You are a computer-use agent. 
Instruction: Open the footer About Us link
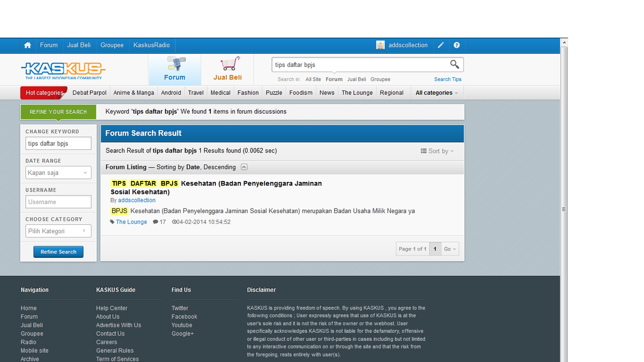click(108, 317)
